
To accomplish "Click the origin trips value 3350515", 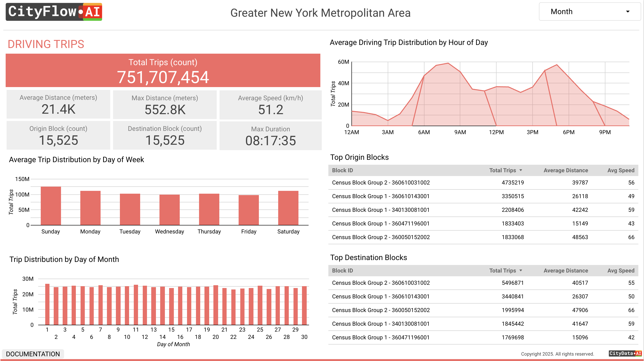I will [513, 196].
